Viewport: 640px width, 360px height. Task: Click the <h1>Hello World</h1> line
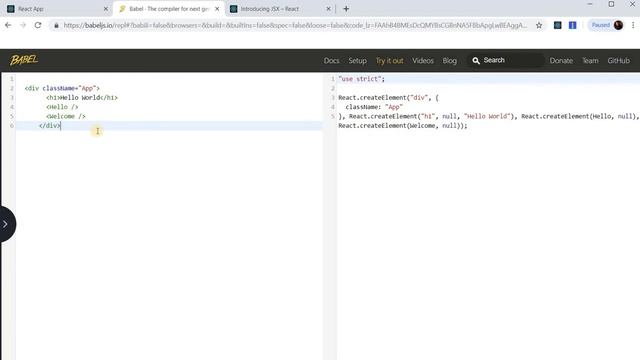82,98
